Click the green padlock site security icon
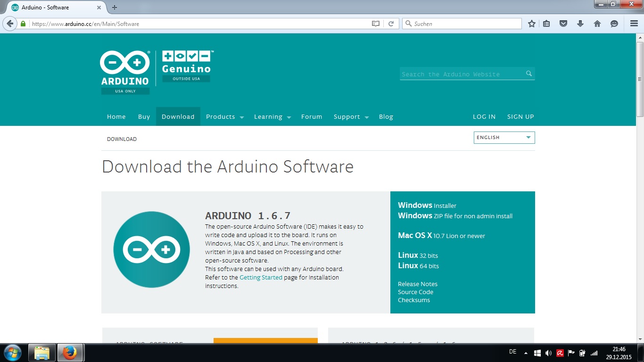Image resolution: width=644 pixels, height=362 pixels. (23, 24)
